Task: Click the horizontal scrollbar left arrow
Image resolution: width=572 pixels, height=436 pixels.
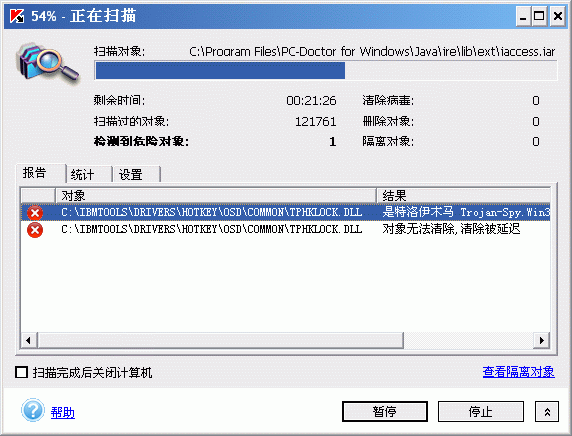Action: tap(29, 340)
